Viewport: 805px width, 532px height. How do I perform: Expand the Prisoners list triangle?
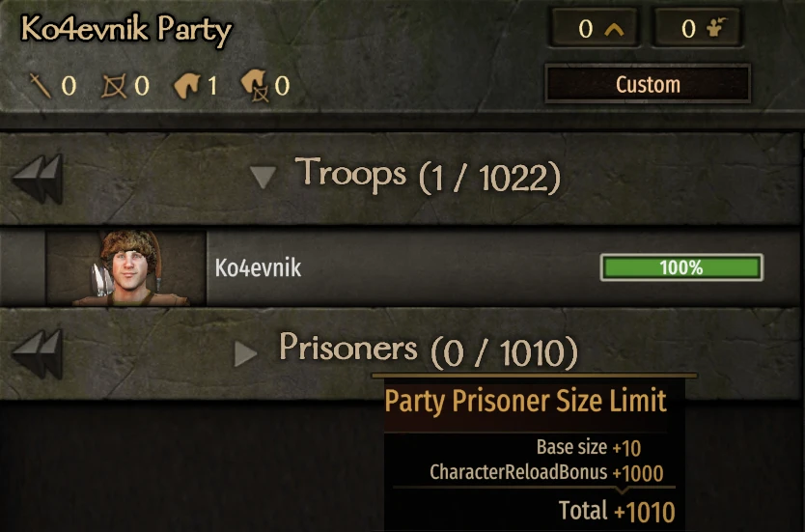pyautogui.click(x=246, y=354)
